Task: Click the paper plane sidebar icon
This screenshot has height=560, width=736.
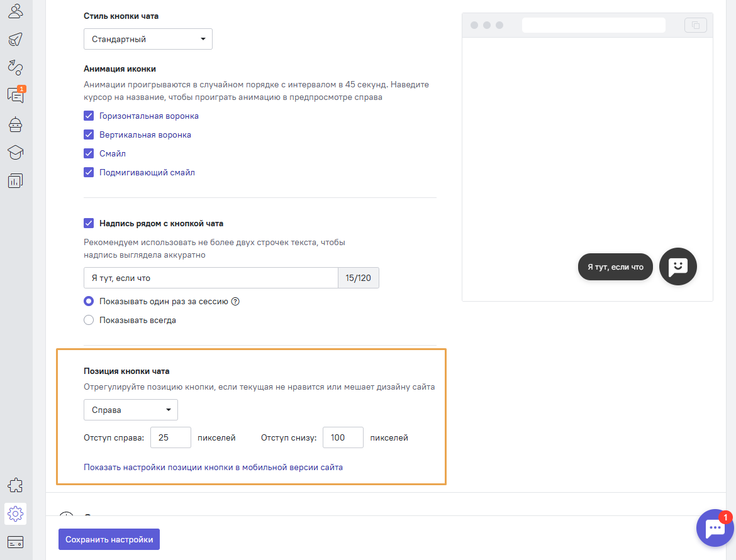Action: tap(16, 39)
